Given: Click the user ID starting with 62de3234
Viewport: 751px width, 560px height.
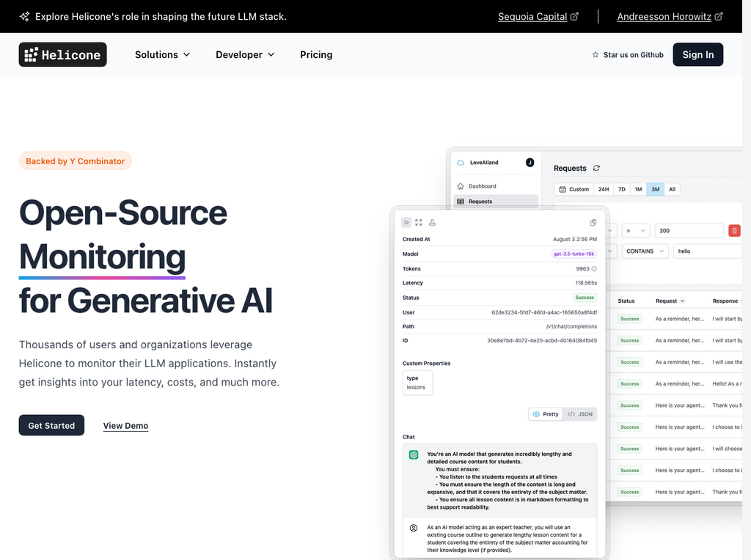Looking at the screenshot, I should (544, 312).
